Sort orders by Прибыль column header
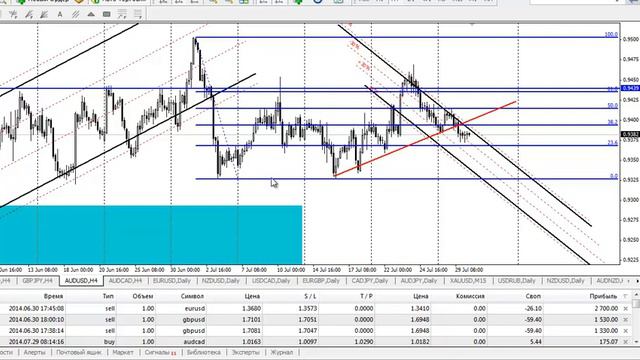 tap(603, 296)
